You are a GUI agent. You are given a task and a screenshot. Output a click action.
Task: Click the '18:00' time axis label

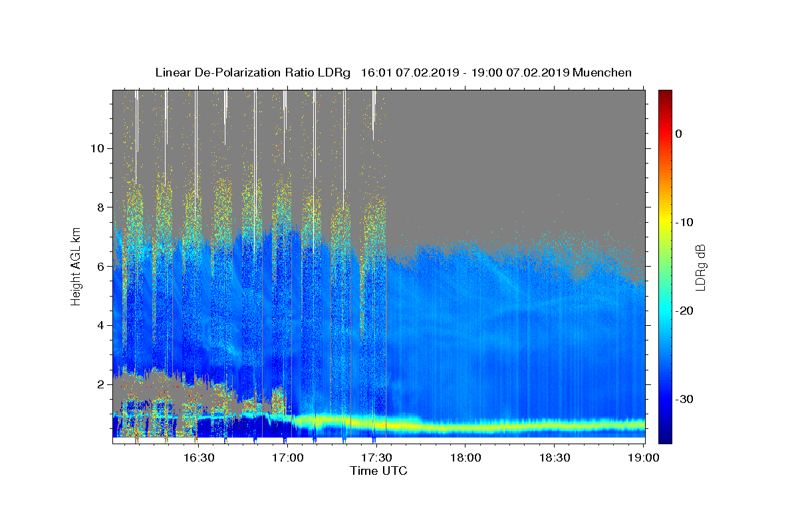(465, 458)
